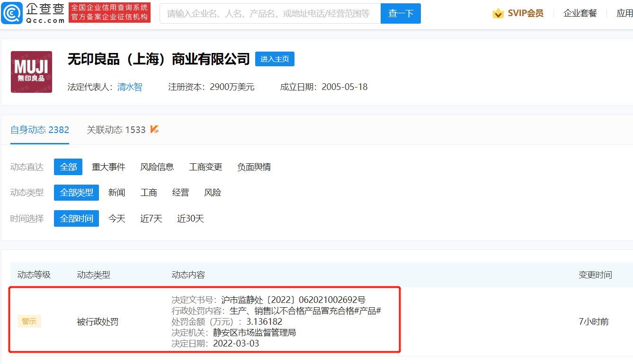
Task: Focus the company name search field
Action: 270,14
